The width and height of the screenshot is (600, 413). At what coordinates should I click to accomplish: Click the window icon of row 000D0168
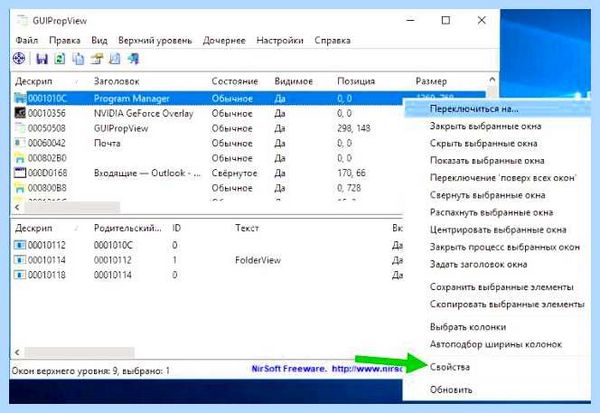pos(20,173)
